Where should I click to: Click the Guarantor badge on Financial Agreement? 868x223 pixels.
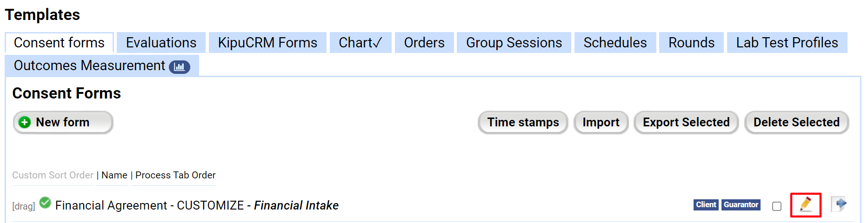[741, 205]
